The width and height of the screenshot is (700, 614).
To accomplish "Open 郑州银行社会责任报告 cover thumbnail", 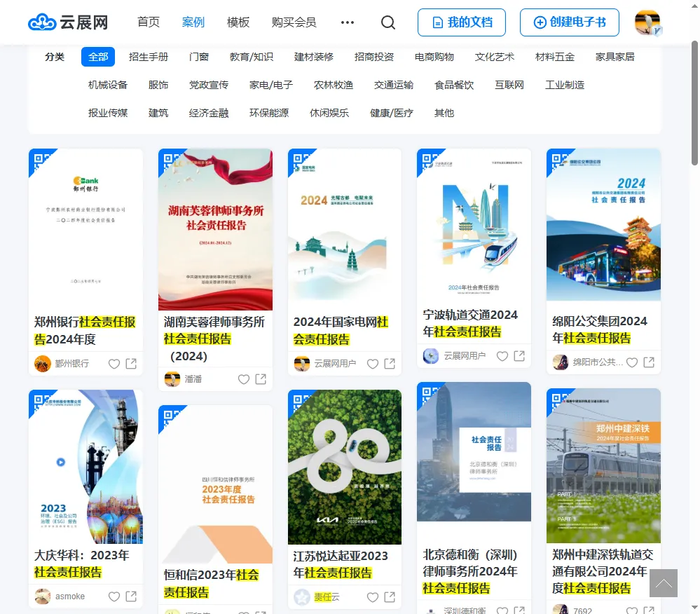I will 85,229.
